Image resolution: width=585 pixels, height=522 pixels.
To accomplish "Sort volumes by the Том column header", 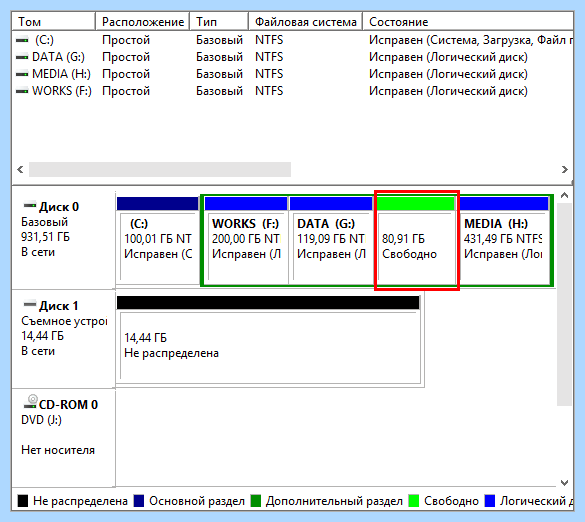I will (54, 22).
